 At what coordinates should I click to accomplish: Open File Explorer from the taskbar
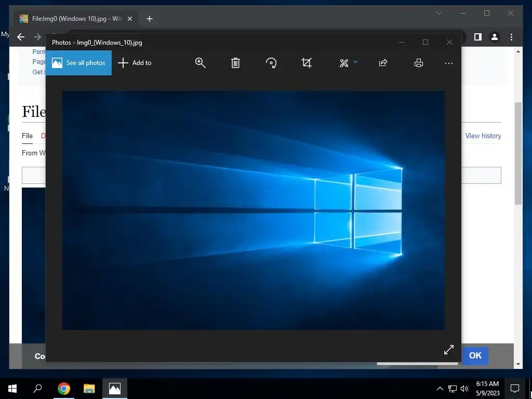(89, 389)
